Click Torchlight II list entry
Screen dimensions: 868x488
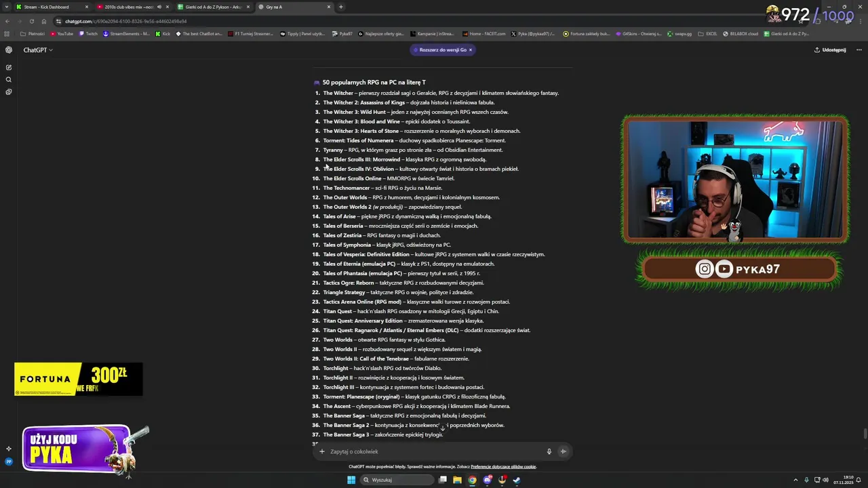tap(393, 378)
